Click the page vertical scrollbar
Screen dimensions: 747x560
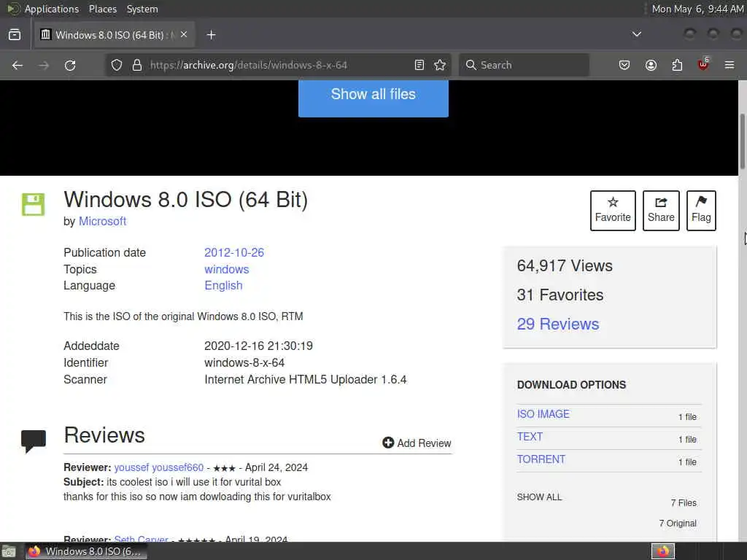click(x=742, y=141)
